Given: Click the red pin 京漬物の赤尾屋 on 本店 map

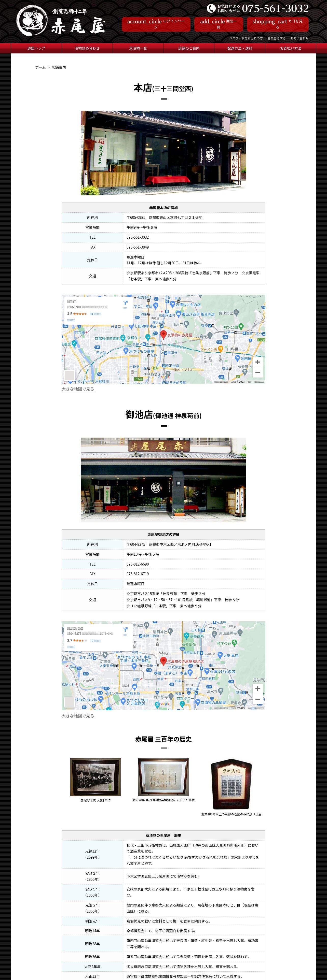Looking at the screenshot, I should [163, 335].
